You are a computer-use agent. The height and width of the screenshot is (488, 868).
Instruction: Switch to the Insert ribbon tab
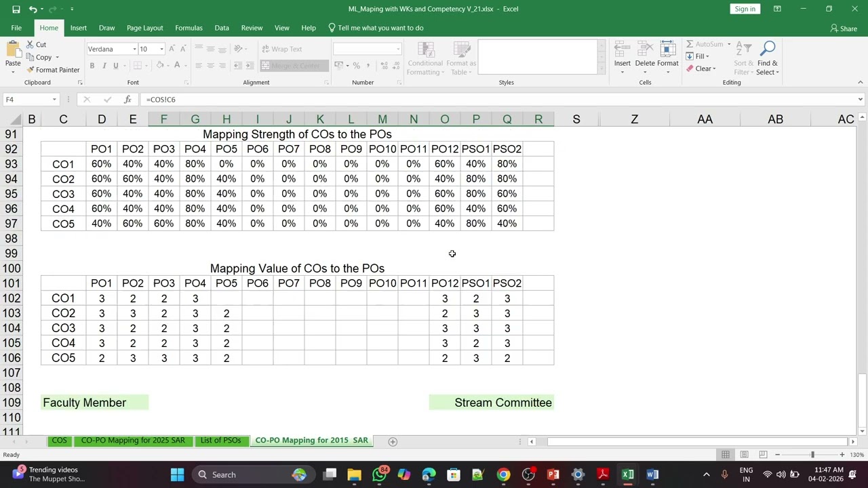(x=79, y=28)
